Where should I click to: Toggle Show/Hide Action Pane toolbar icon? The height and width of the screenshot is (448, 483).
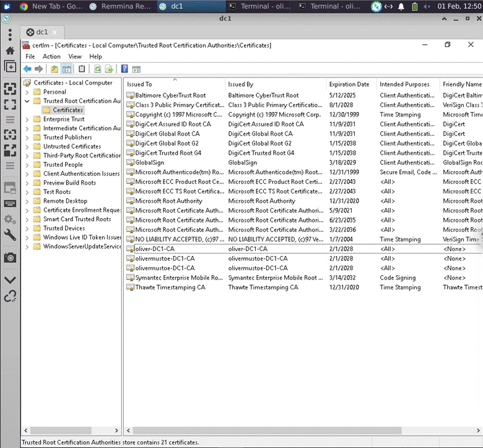(136, 69)
